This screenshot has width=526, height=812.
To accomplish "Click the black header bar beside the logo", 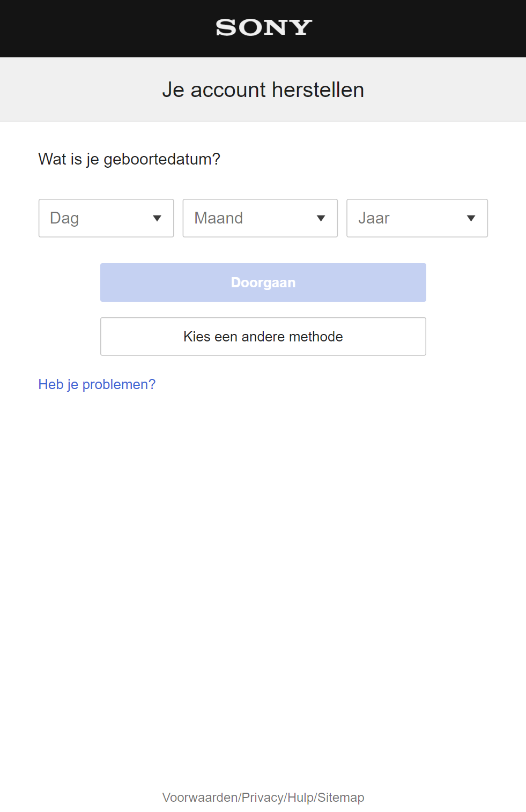I will [x=107, y=28].
